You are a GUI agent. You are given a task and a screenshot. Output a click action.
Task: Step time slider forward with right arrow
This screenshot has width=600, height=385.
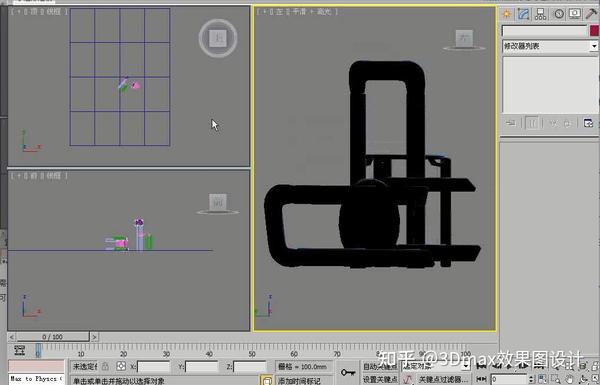pos(94,337)
